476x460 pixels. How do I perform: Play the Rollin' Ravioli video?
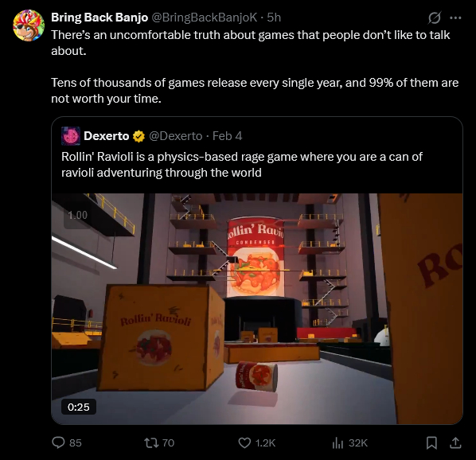coord(257,309)
